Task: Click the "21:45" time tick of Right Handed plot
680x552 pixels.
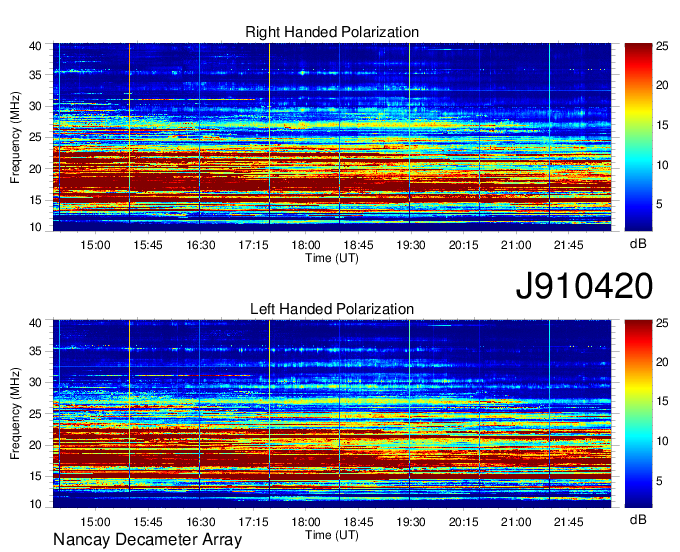Action: tap(569, 245)
